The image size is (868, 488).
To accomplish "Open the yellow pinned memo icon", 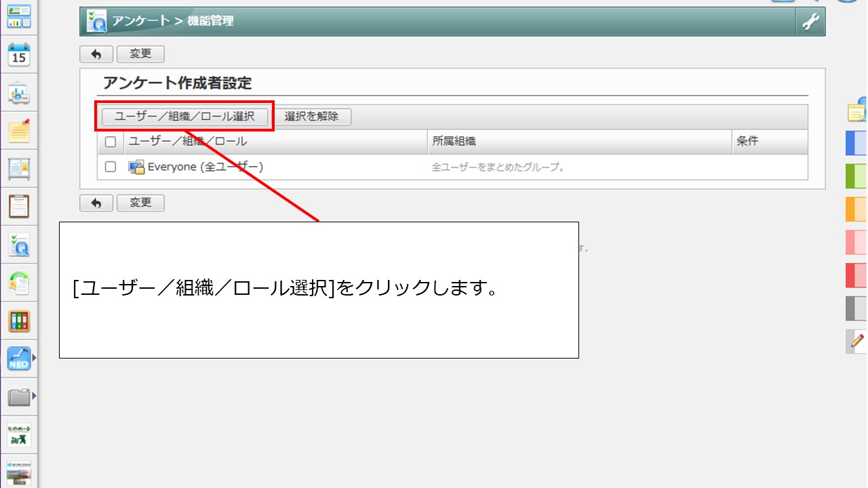I will [19, 130].
